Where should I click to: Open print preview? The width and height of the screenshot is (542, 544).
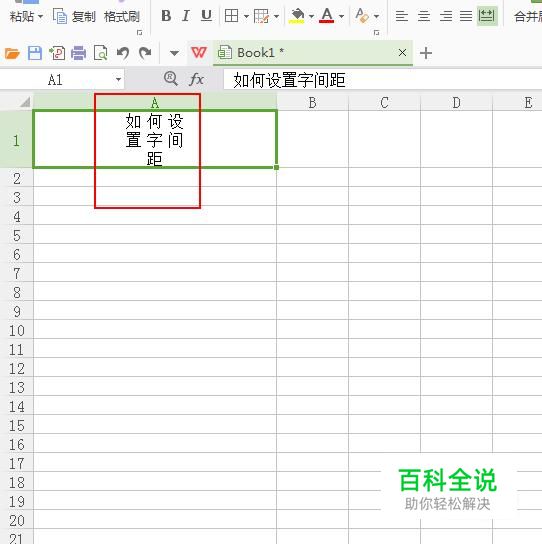pos(101,53)
